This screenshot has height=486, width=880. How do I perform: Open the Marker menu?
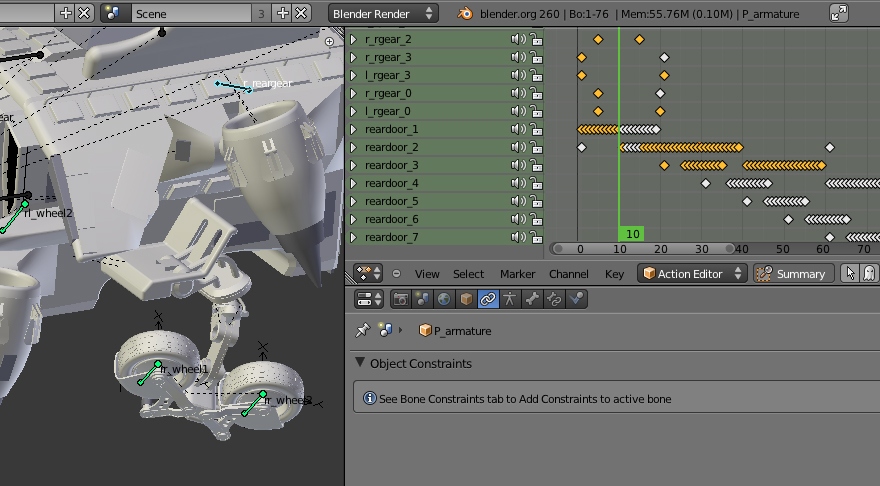tap(517, 274)
